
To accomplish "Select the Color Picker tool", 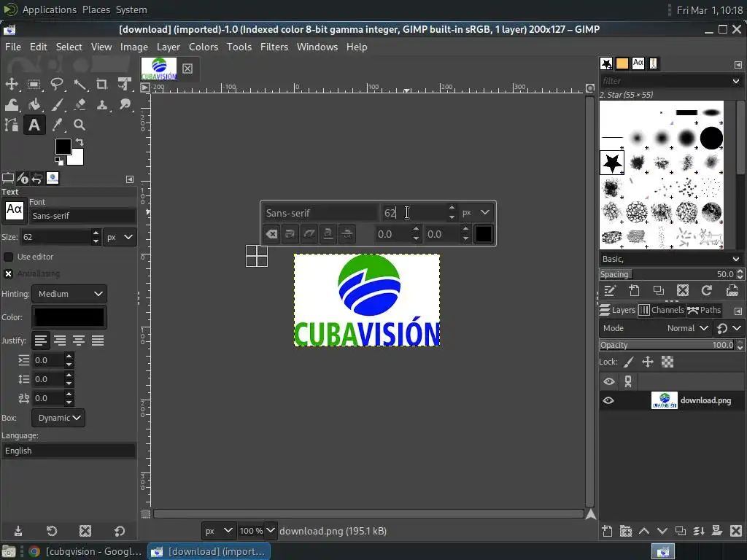I will click(x=57, y=125).
